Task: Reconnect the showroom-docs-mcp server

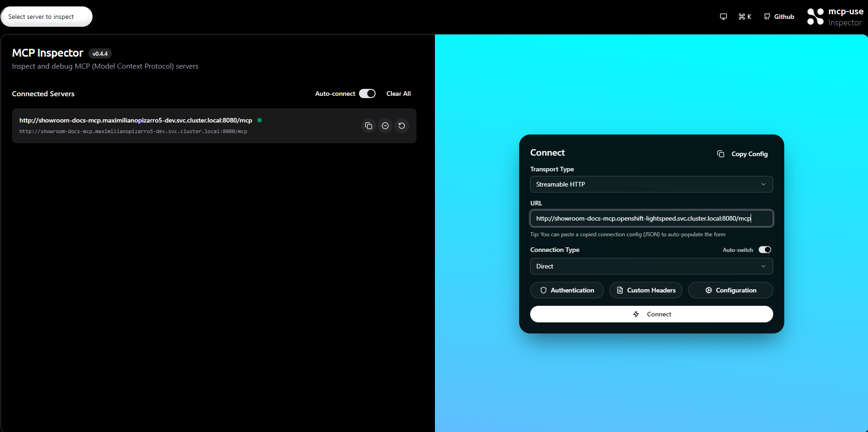Action: point(402,125)
